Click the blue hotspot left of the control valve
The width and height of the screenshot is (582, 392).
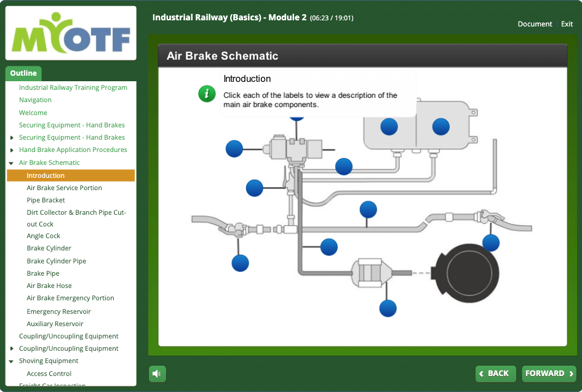[x=234, y=149]
